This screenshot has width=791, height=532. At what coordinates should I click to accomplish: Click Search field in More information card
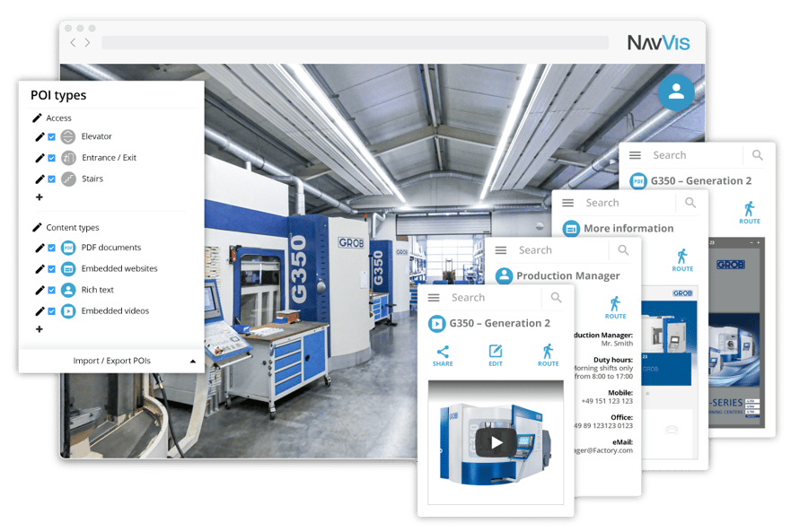[628, 203]
